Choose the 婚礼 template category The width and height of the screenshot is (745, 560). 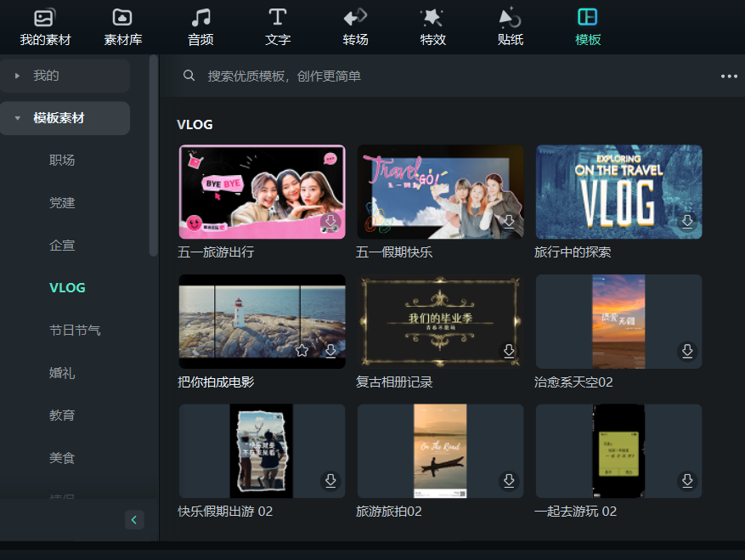[x=62, y=372]
